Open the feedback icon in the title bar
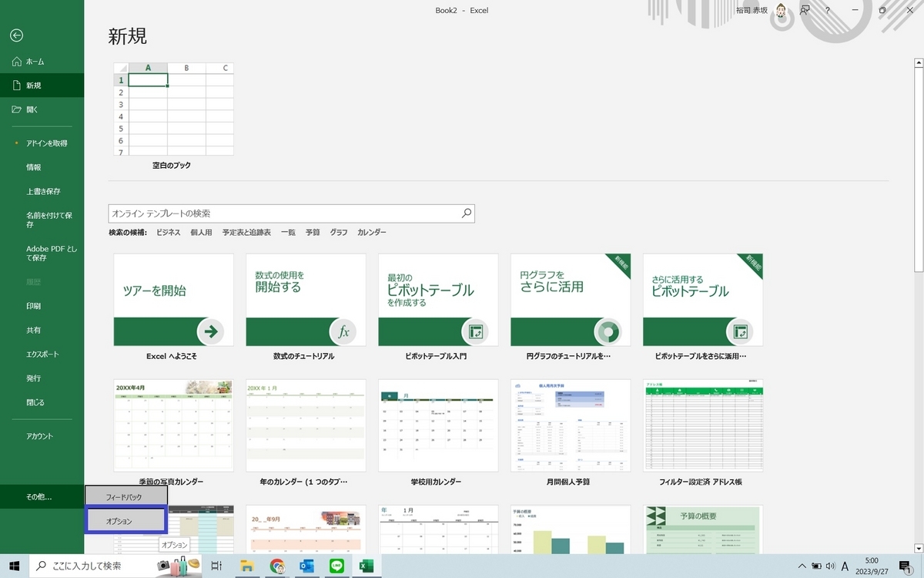Screen dimensions: 924x578 click(x=805, y=10)
